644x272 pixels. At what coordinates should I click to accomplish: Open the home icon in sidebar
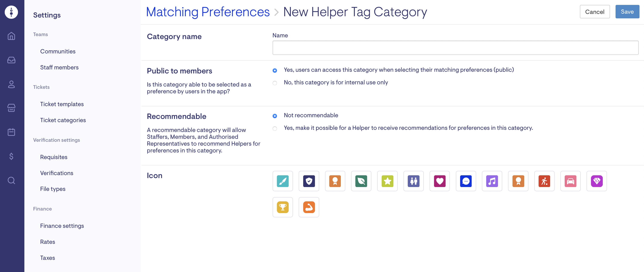11,36
